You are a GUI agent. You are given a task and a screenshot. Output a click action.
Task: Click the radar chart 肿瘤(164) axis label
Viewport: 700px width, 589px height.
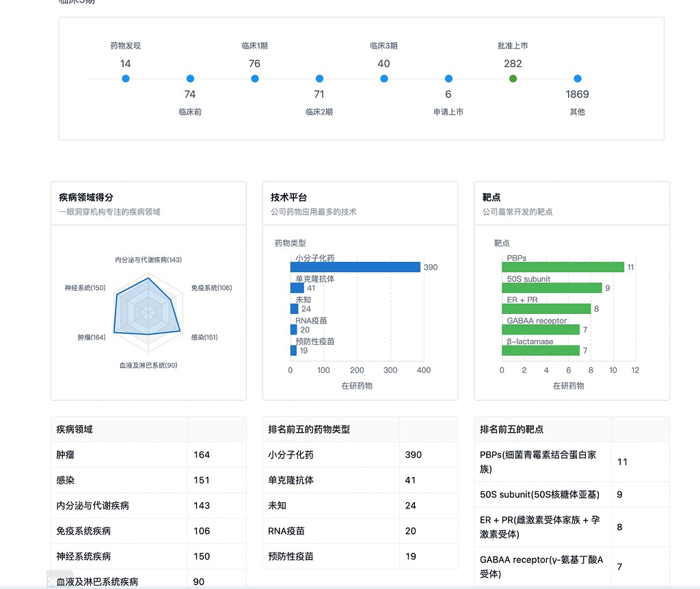[92, 337]
